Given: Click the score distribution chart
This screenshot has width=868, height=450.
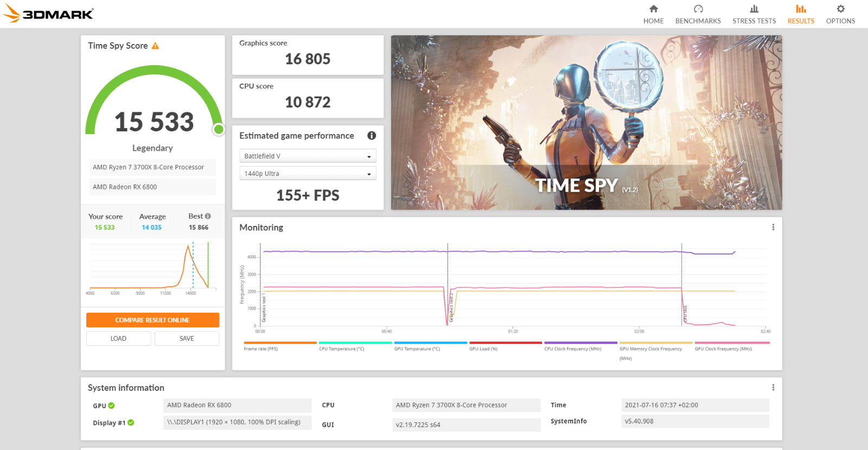Looking at the screenshot, I should click(152, 269).
